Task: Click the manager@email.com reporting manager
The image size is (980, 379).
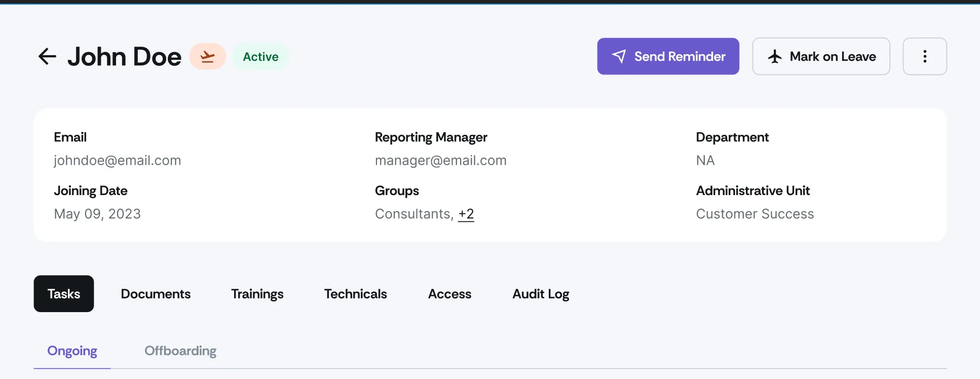Action: pyautogui.click(x=441, y=160)
